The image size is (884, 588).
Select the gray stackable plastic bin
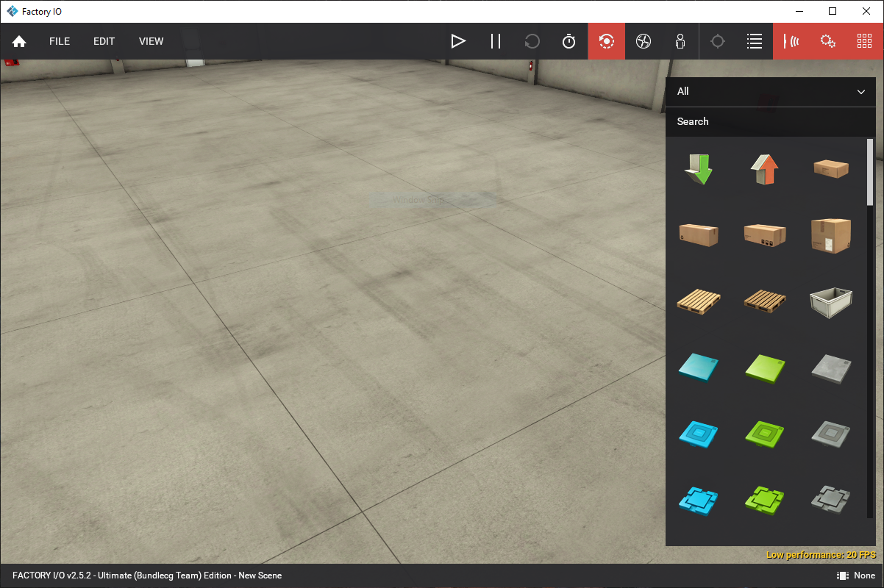[831, 302]
